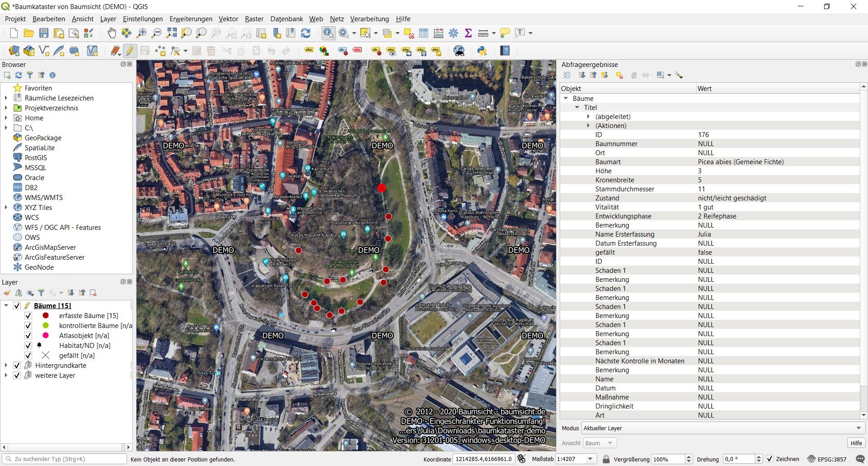Uncheck the erfasste Bäume [15] category
This screenshot has height=466, width=868.
click(x=28, y=315)
